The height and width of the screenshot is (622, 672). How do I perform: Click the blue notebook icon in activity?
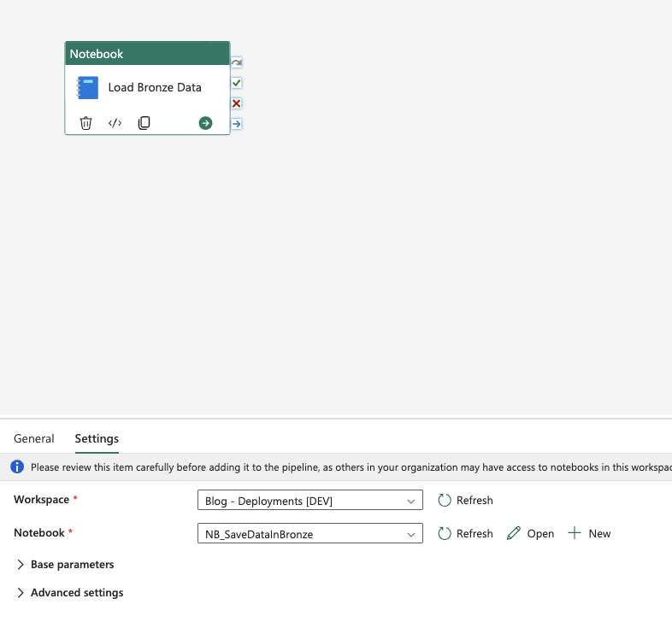pyautogui.click(x=87, y=87)
